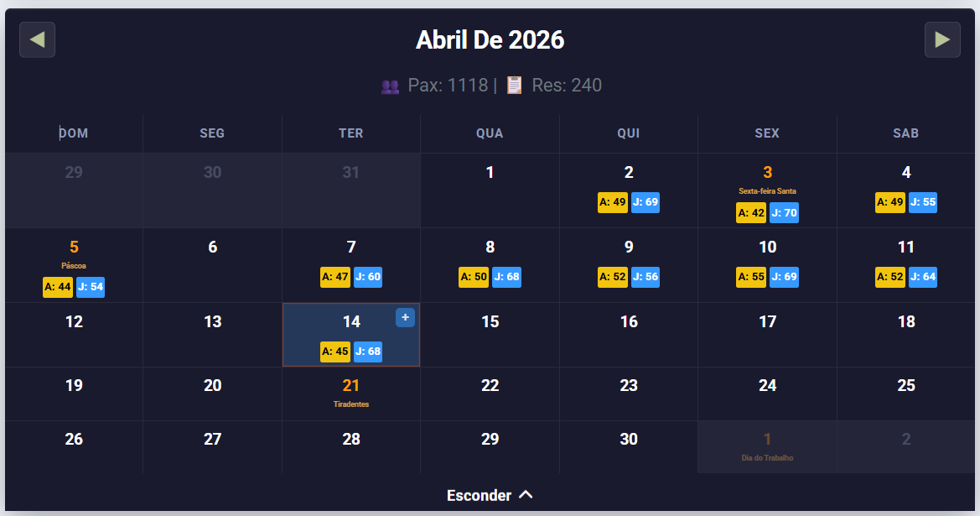Click yellow A: 44 badge on Páscoa
The image size is (980, 516).
(58, 287)
